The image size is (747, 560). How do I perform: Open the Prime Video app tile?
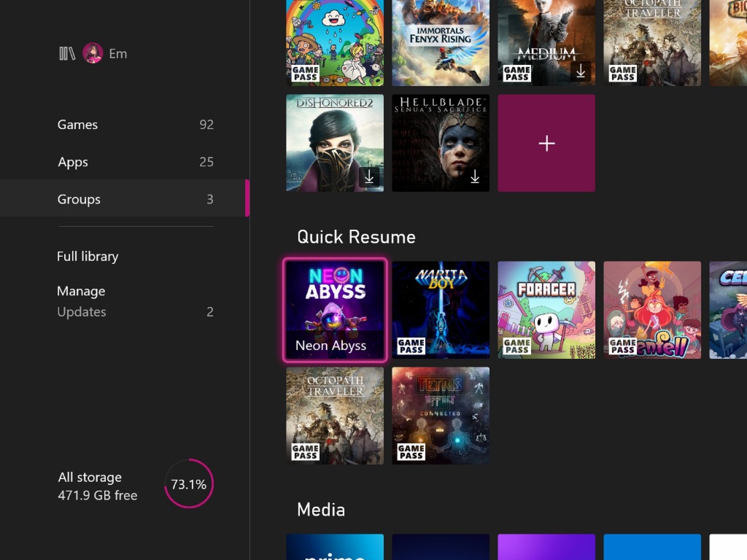click(335, 548)
